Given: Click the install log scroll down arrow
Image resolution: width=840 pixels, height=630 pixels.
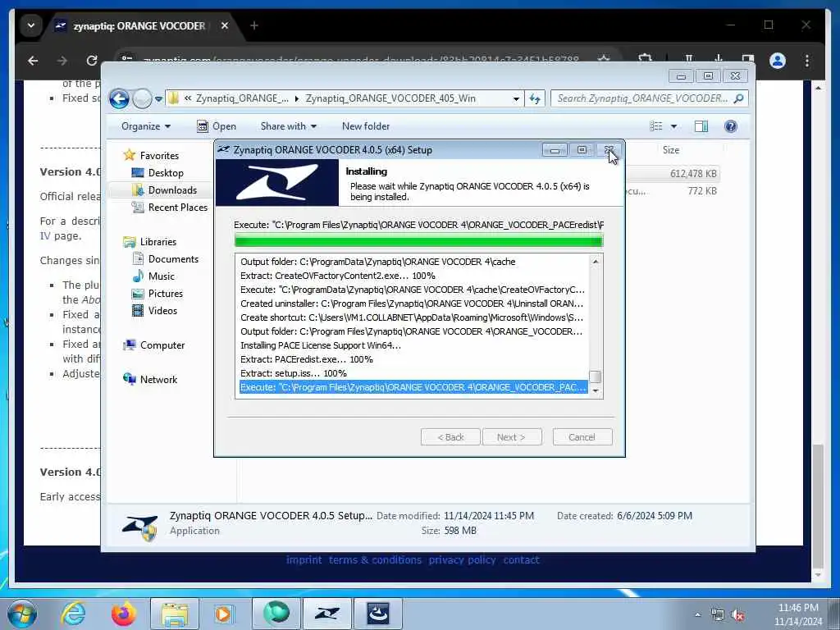Looking at the screenshot, I should click(x=596, y=391).
